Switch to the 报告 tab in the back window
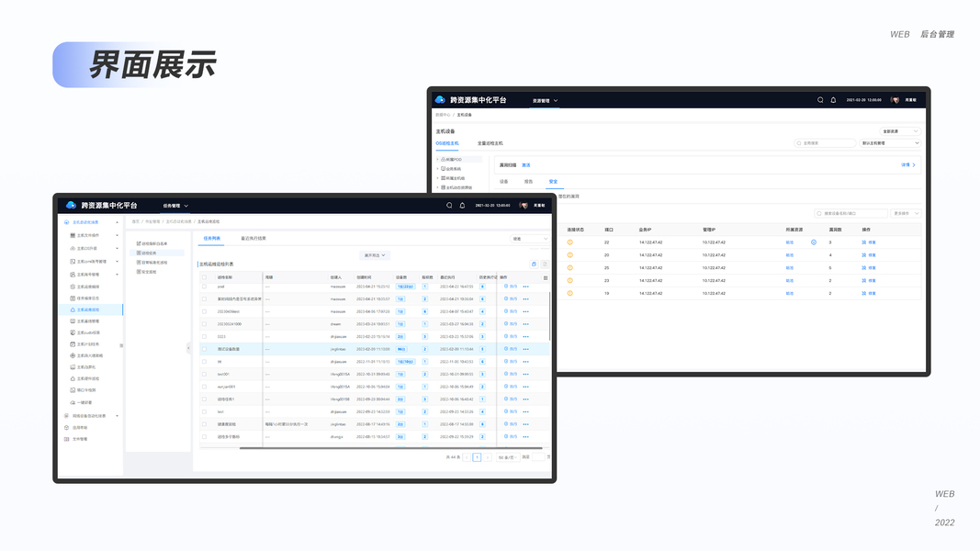 (x=528, y=182)
